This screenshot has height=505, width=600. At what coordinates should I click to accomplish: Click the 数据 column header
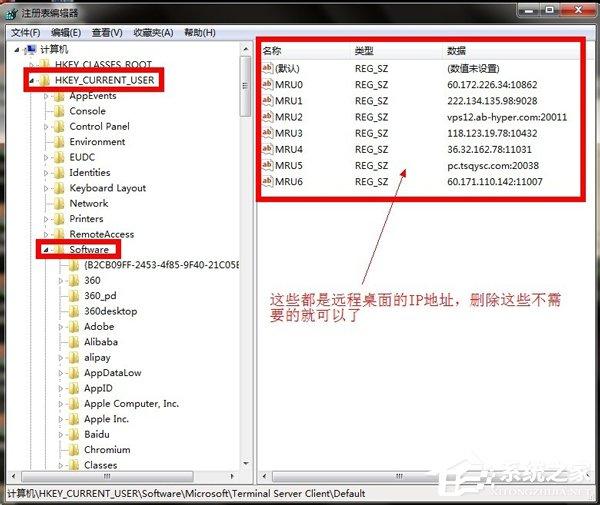pos(458,50)
